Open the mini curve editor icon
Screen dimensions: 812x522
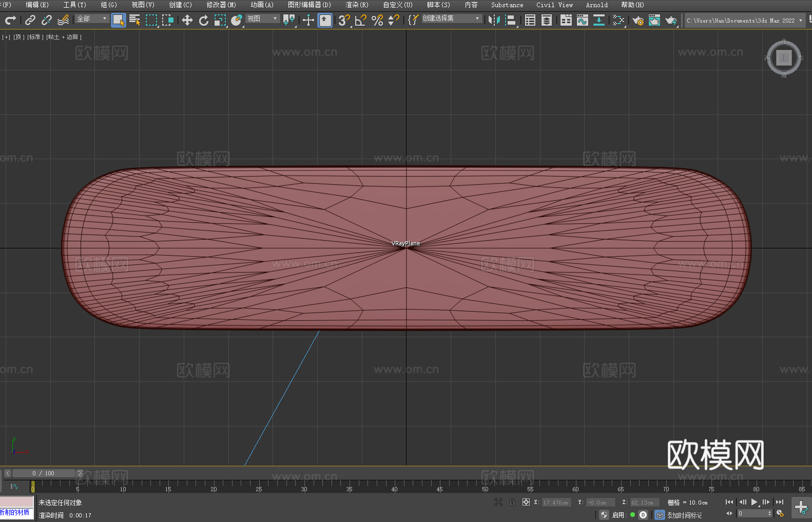pos(14,486)
